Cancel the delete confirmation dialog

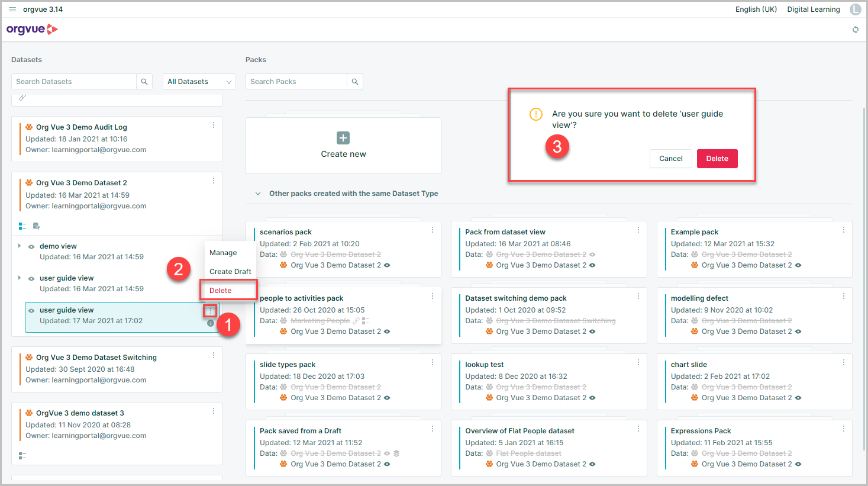[671, 159]
